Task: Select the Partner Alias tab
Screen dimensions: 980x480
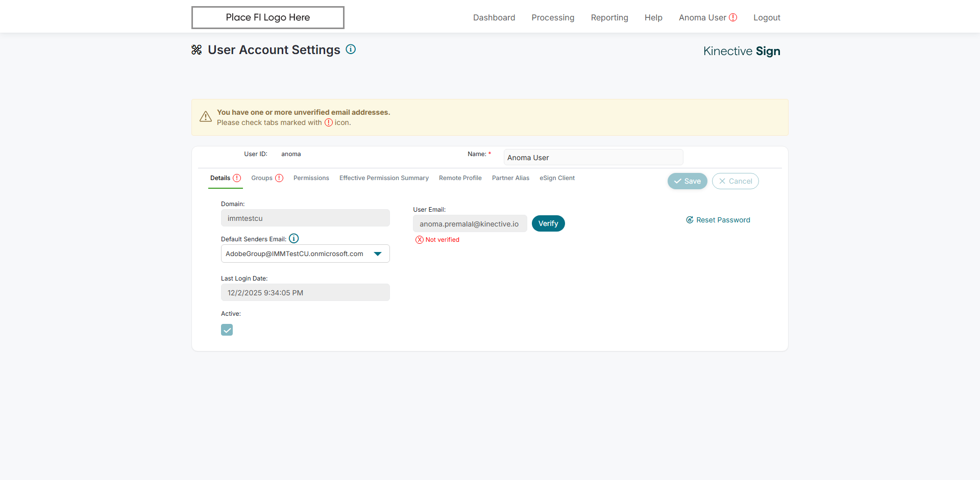Action: tap(510, 178)
